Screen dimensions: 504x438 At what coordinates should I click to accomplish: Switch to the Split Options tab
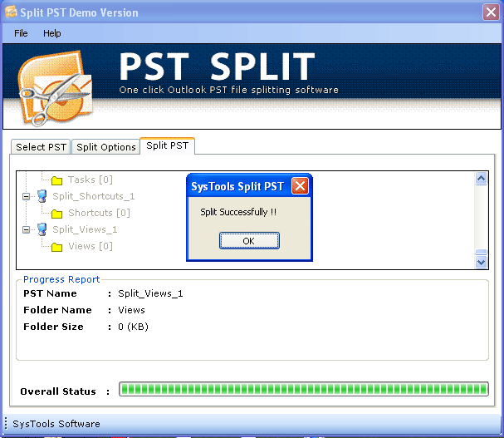click(x=106, y=147)
